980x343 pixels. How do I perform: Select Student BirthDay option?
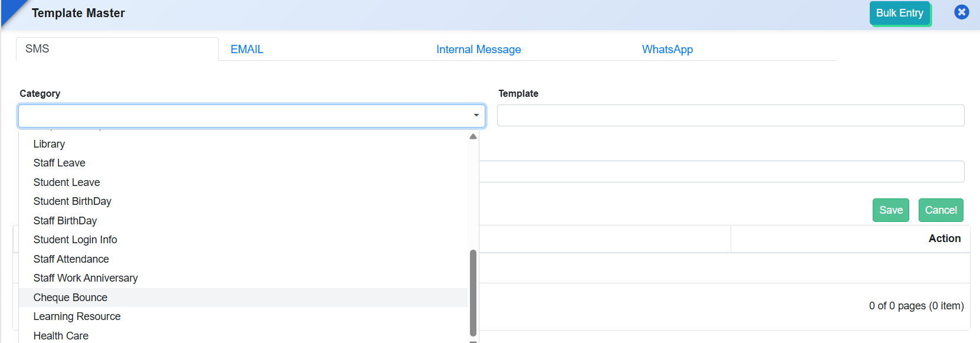(x=72, y=201)
